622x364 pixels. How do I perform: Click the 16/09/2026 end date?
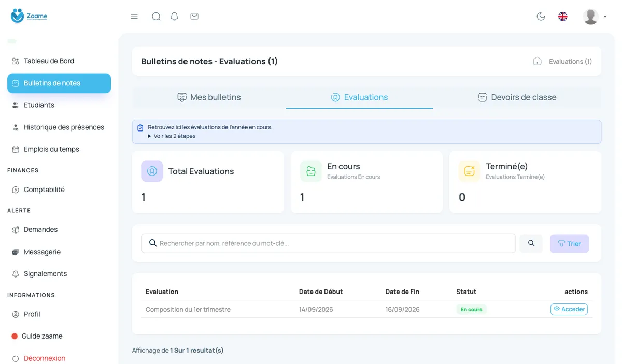pyautogui.click(x=402, y=310)
